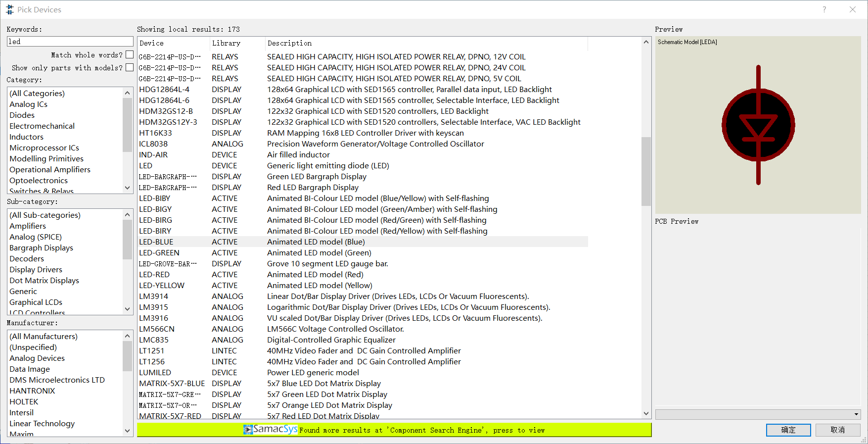The width and height of the screenshot is (868, 444).
Task: Select the LED-GREEN device row
Action: click(363, 252)
